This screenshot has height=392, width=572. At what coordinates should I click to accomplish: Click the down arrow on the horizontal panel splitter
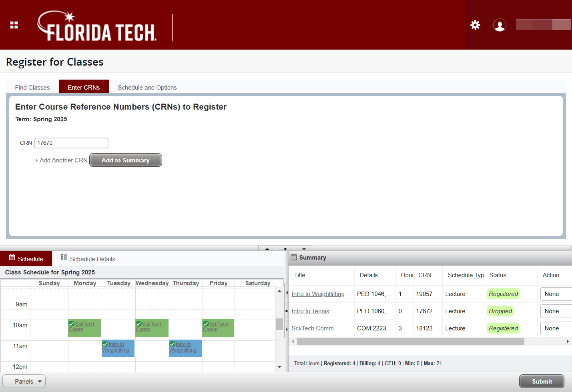(304, 248)
